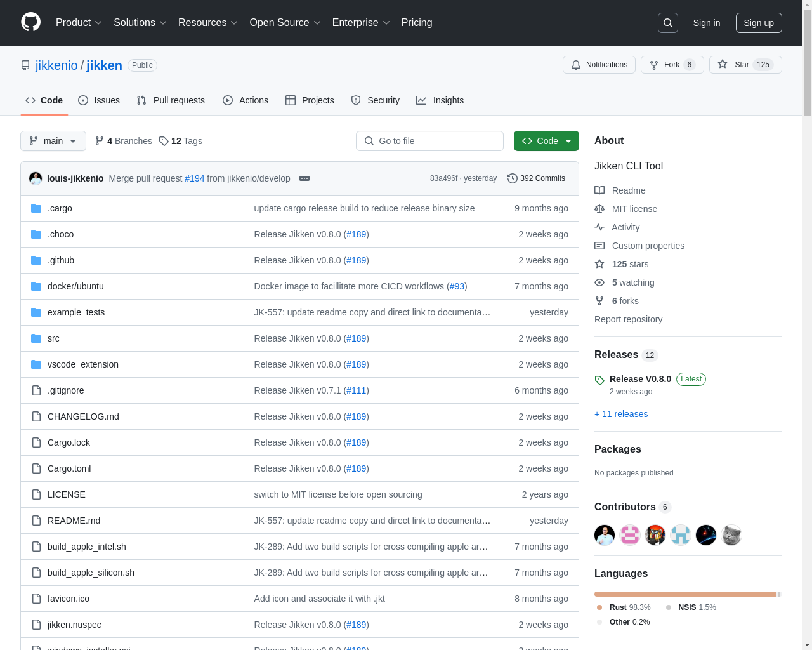Click the example_tests folder icon

coord(36,312)
